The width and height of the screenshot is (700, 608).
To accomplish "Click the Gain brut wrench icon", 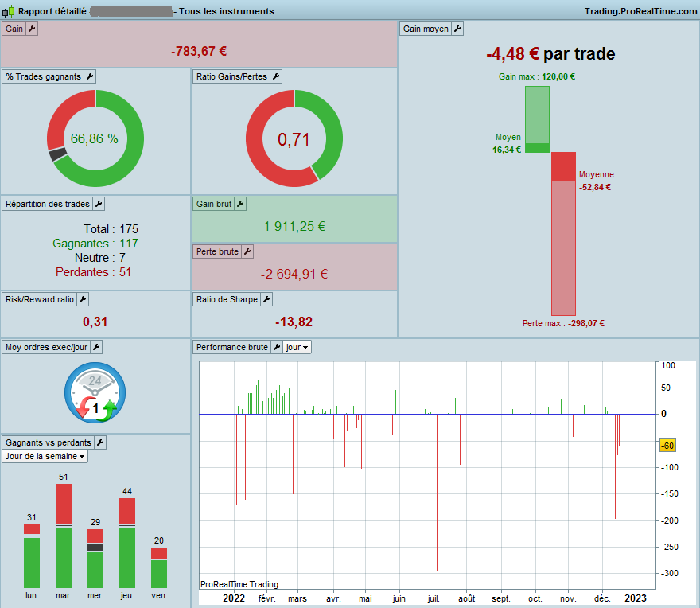I will [x=240, y=204].
